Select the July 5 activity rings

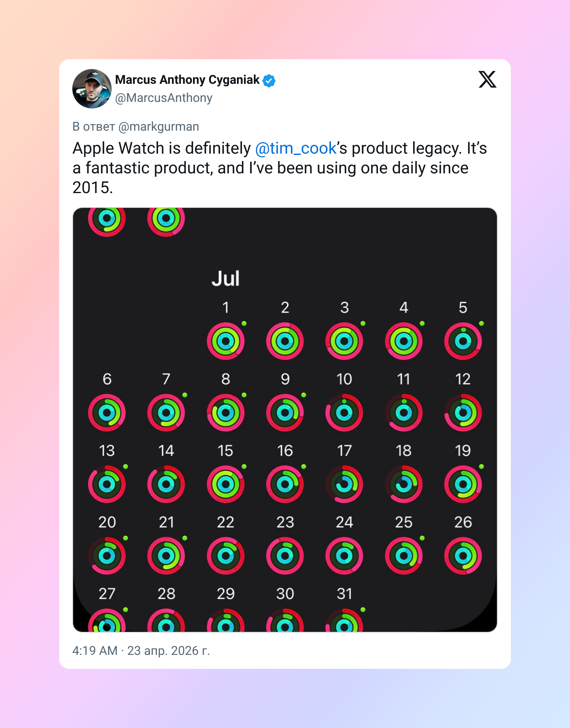coord(463,341)
